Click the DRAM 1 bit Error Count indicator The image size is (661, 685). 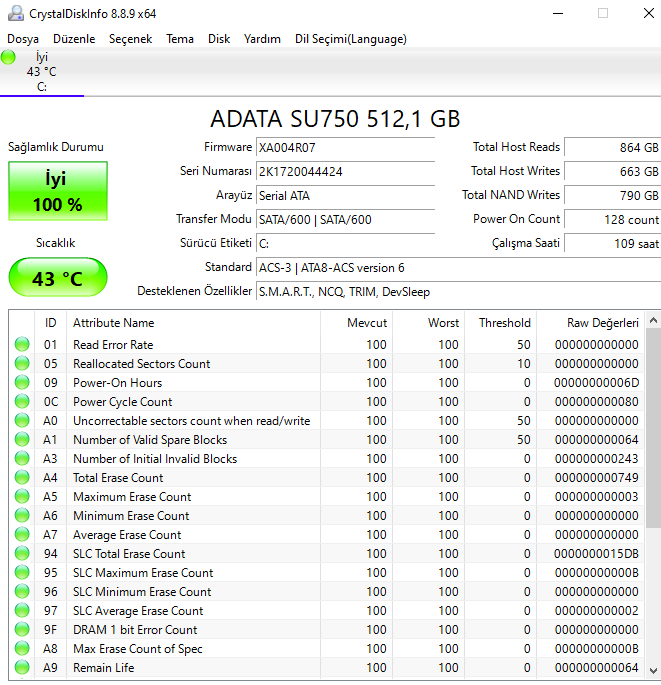[x=22, y=630]
